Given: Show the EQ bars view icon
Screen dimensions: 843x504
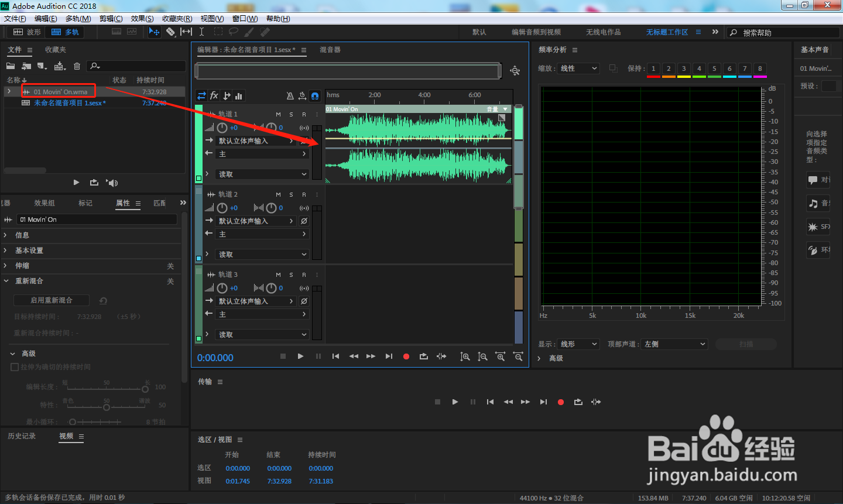Looking at the screenshot, I should (x=239, y=95).
